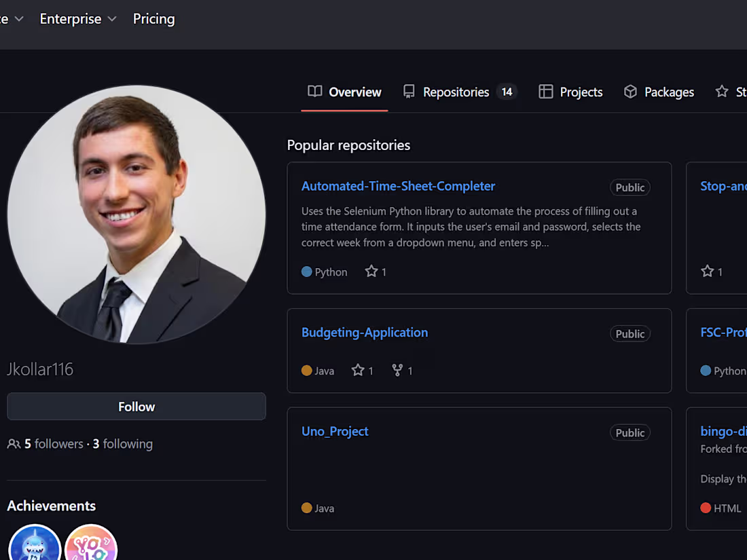Click the Overview book icon

pos(314,92)
